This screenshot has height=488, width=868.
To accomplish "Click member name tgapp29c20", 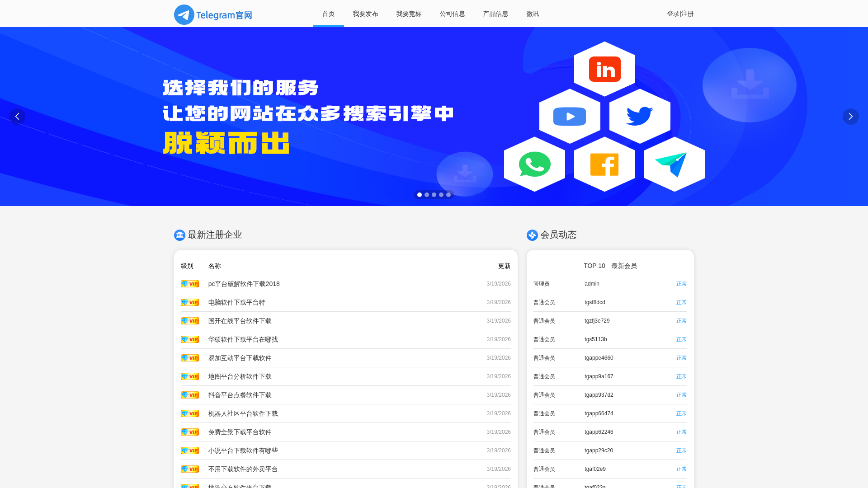I will (x=599, y=450).
